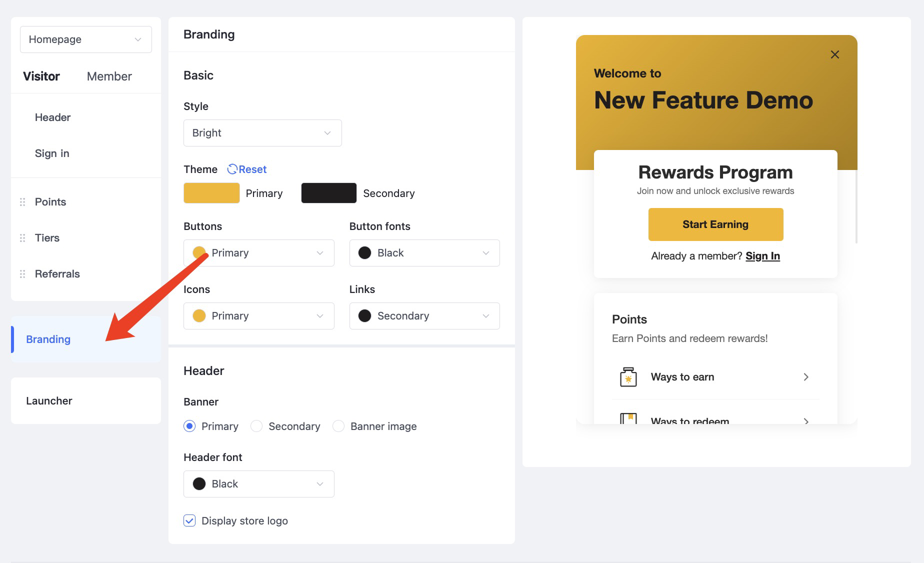Expand the Links color dropdown
Screen dimensions: 924x563
424,316
